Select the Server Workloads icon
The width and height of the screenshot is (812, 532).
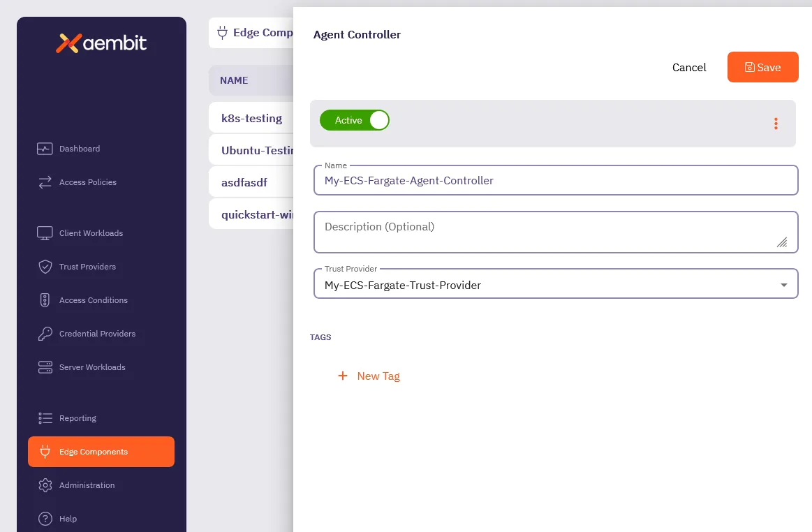[x=45, y=367]
